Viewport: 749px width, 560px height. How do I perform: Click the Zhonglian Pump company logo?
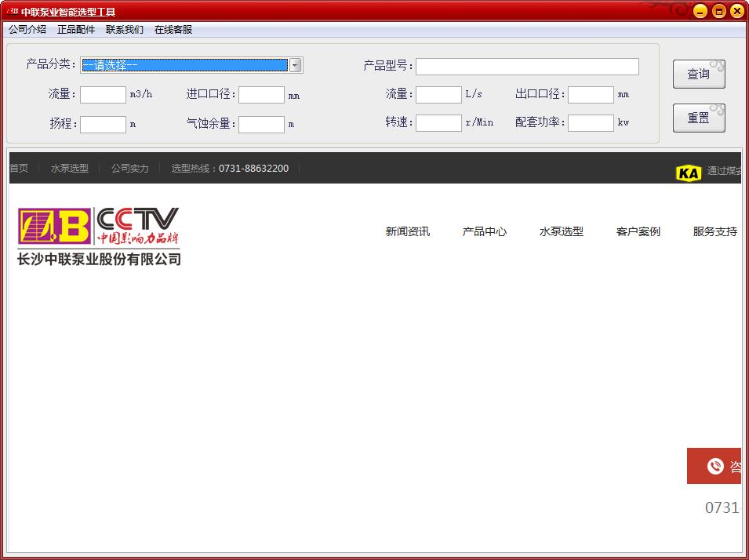99,235
